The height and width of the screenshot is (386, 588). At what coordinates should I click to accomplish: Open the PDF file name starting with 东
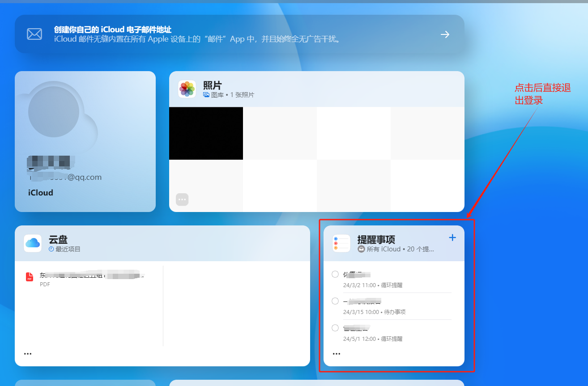point(92,275)
